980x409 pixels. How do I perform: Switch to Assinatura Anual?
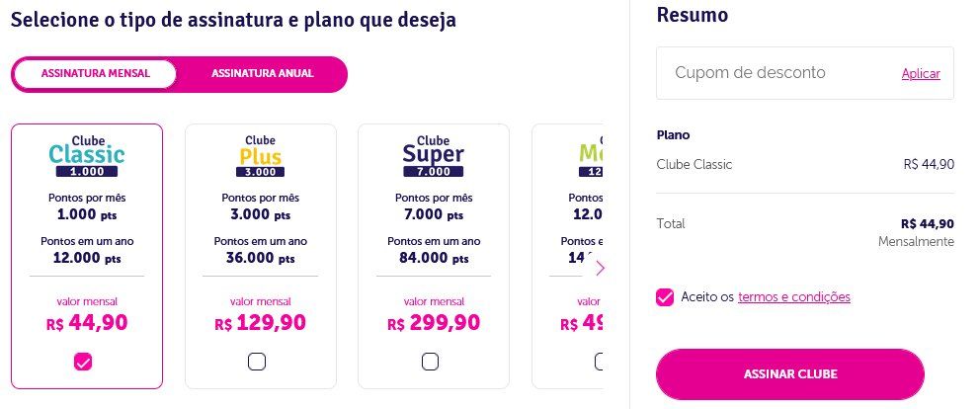click(263, 74)
